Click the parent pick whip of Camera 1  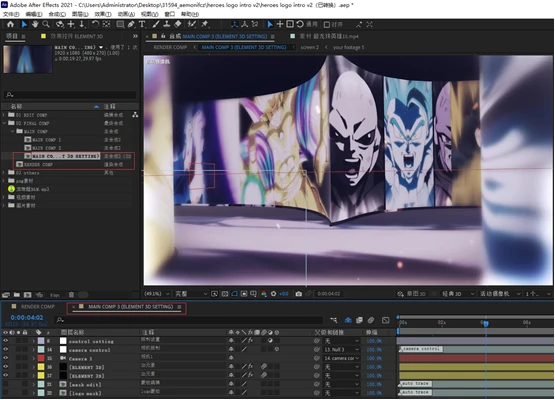click(316, 358)
